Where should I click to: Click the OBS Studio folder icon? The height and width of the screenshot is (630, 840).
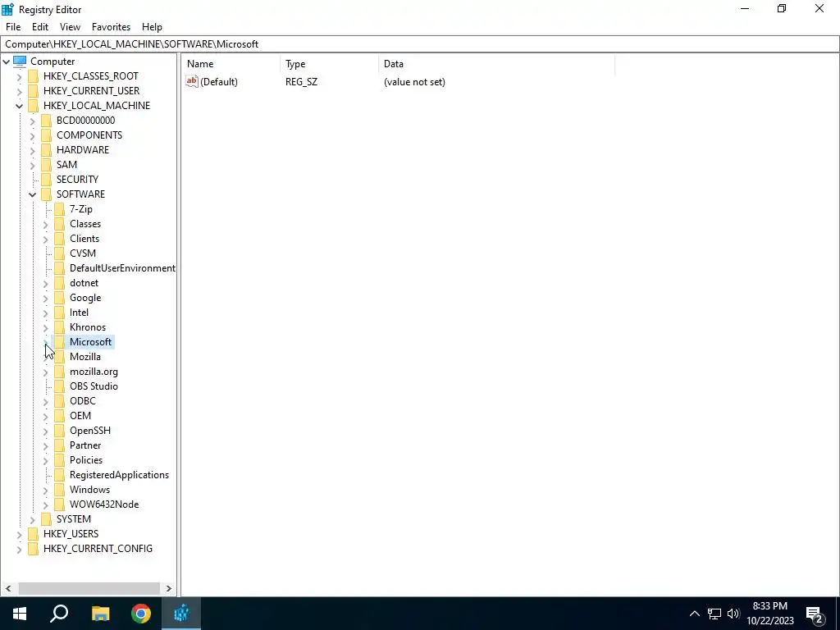point(59,386)
